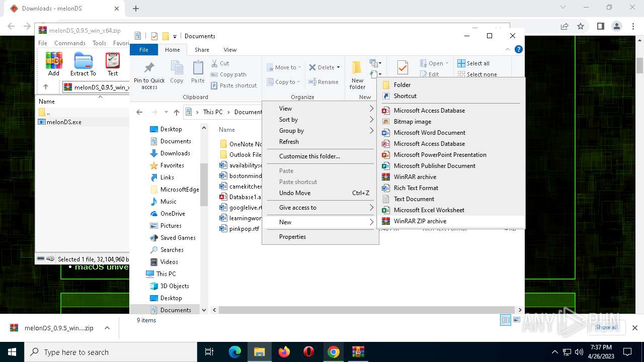The image size is (644, 362).
Task: Click Back arrow in Explorer navigation
Action: (x=139, y=112)
